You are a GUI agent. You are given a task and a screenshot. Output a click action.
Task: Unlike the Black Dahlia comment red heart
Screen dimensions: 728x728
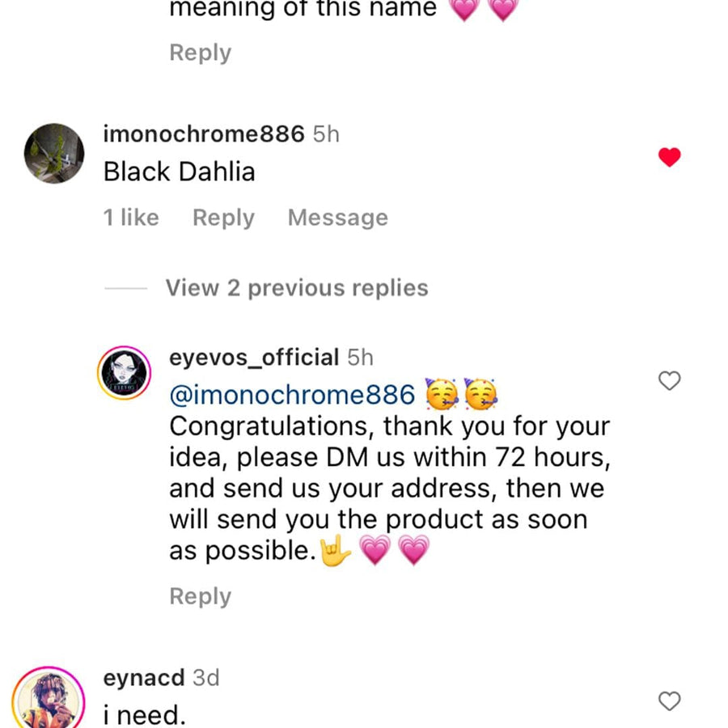[669, 158]
